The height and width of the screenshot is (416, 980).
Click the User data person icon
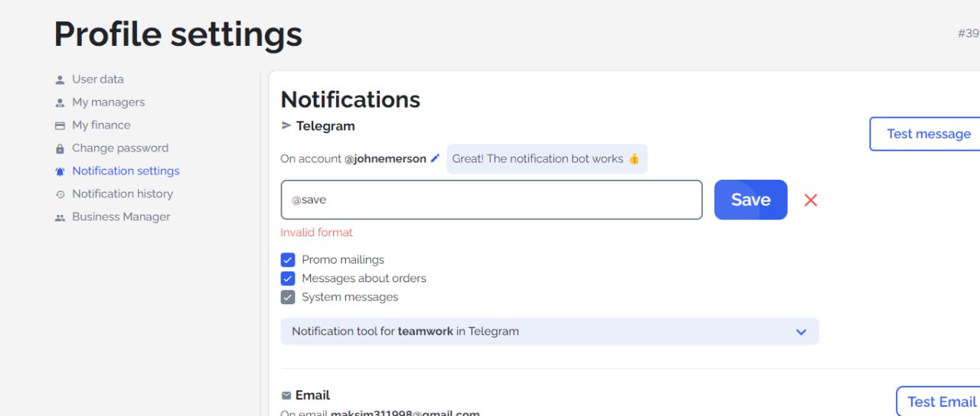tap(60, 80)
